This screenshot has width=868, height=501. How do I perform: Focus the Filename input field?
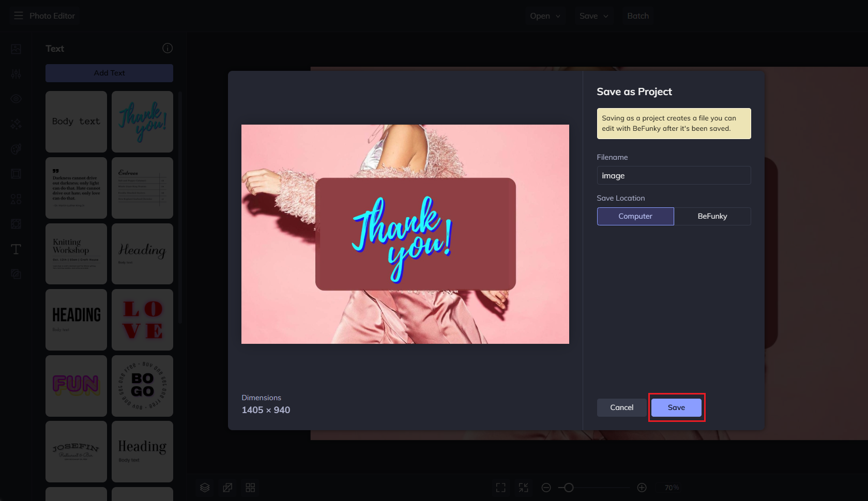(674, 175)
